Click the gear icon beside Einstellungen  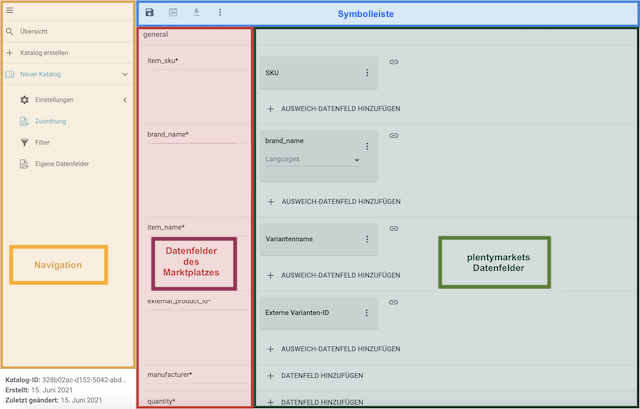click(x=24, y=100)
